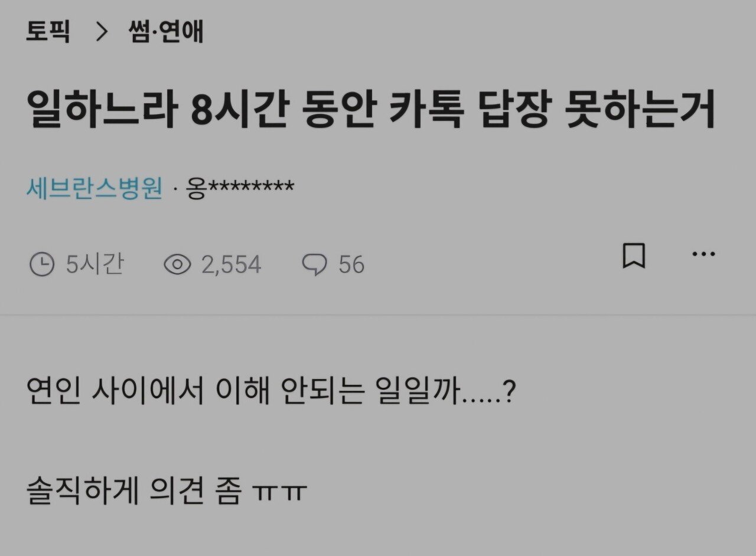Click the 56 comment count
This screenshot has width=756, height=556.
(x=351, y=264)
